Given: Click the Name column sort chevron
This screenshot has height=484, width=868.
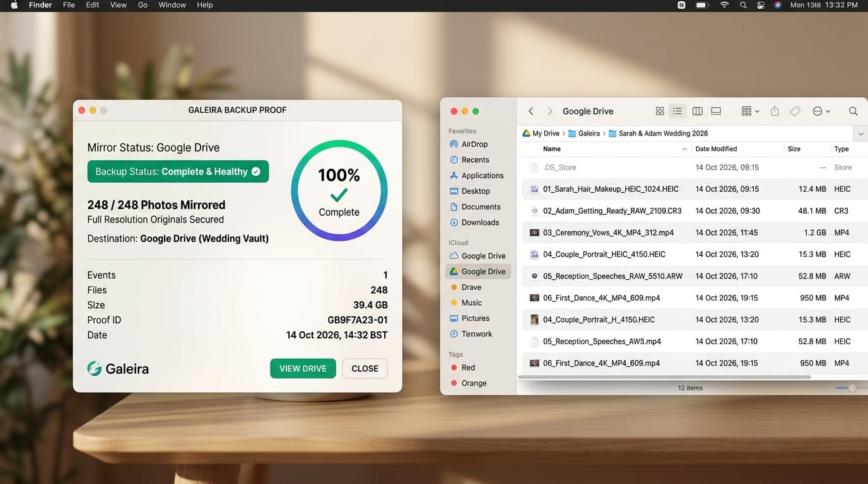Looking at the screenshot, I should click(684, 149).
